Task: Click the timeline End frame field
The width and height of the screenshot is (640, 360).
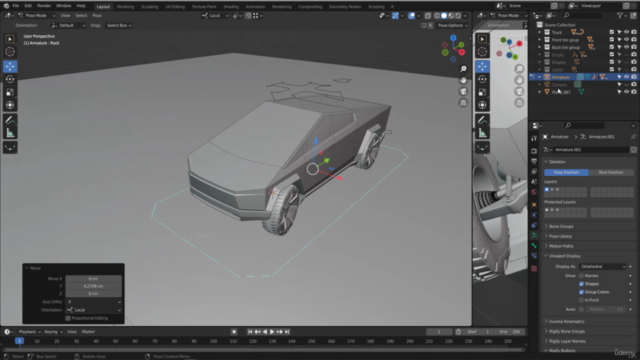Action: (510, 332)
